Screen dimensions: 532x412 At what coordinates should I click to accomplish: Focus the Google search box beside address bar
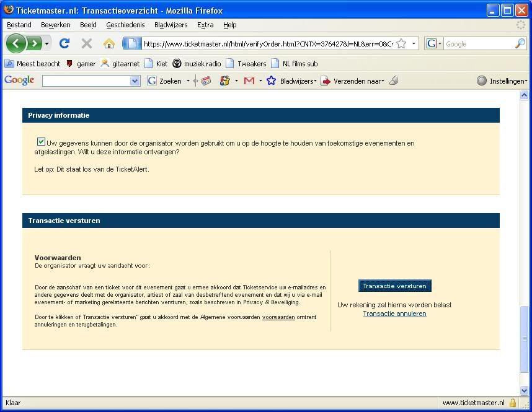pos(479,44)
